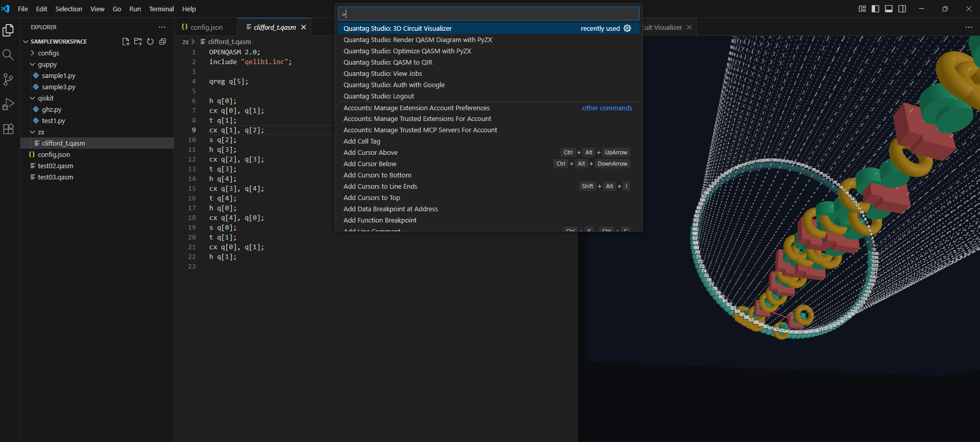Click New File icon in Explorer header

(126, 42)
